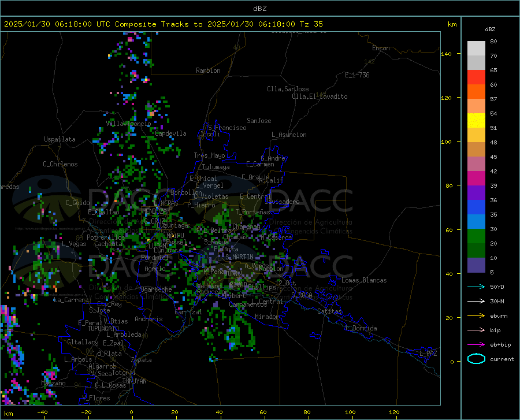Click the 35 dBZ light blue color swatch
The height and width of the screenshot is (420, 520).
pyautogui.click(x=476, y=222)
